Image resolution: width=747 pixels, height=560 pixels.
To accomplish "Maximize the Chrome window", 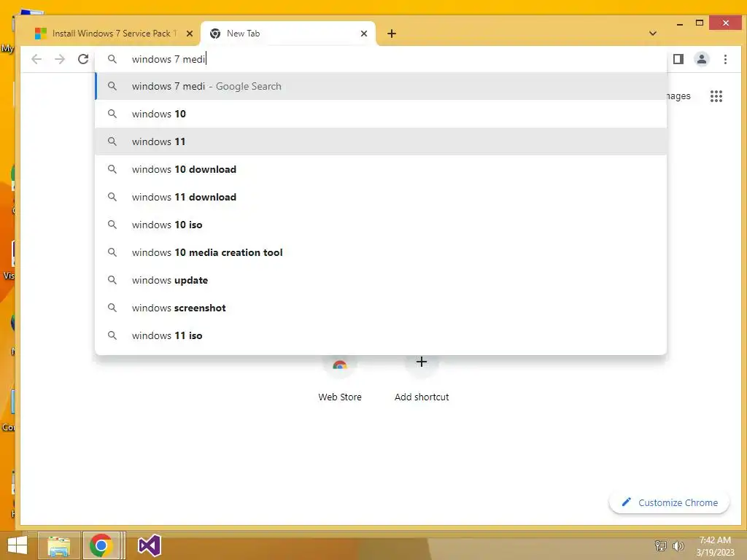I will pyautogui.click(x=700, y=23).
